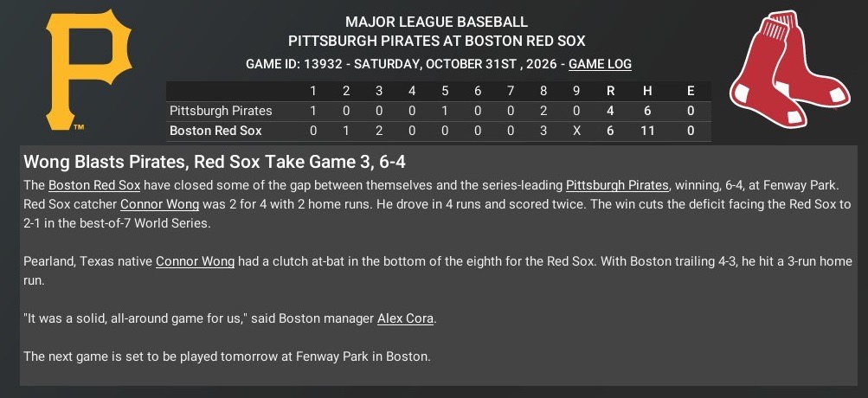868x398 pixels.
Task: Open Connor Wong's player link in first paragraph
Action: [x=159, y=204]
